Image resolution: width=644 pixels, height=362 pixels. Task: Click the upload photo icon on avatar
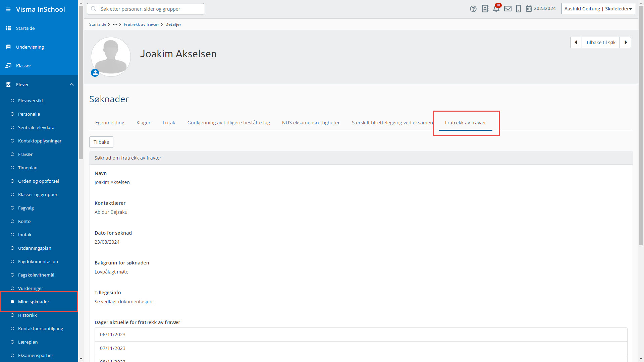tap(95, 73)
